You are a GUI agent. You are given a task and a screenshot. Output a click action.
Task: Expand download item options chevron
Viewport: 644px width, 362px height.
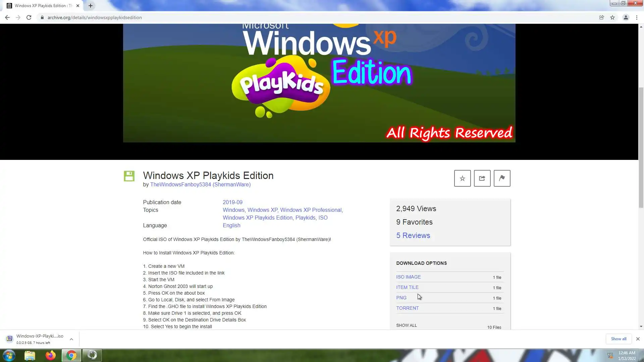pos(71,339)
